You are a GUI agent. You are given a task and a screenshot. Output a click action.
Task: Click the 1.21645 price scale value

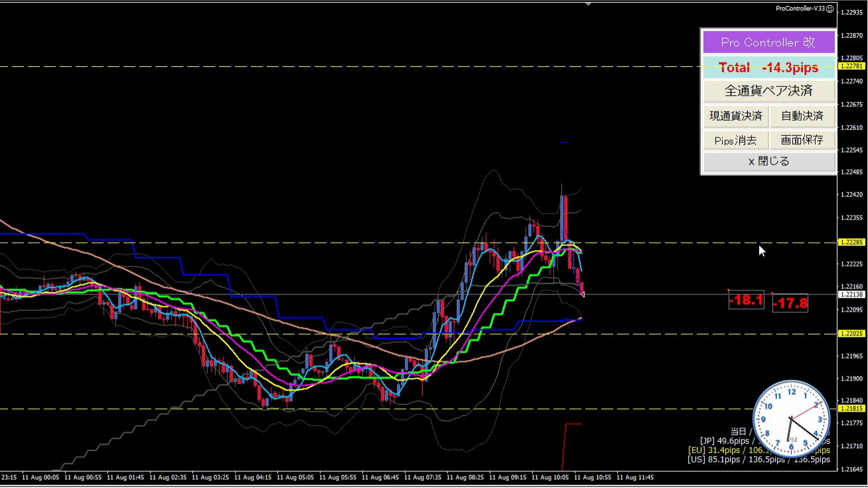853,469
